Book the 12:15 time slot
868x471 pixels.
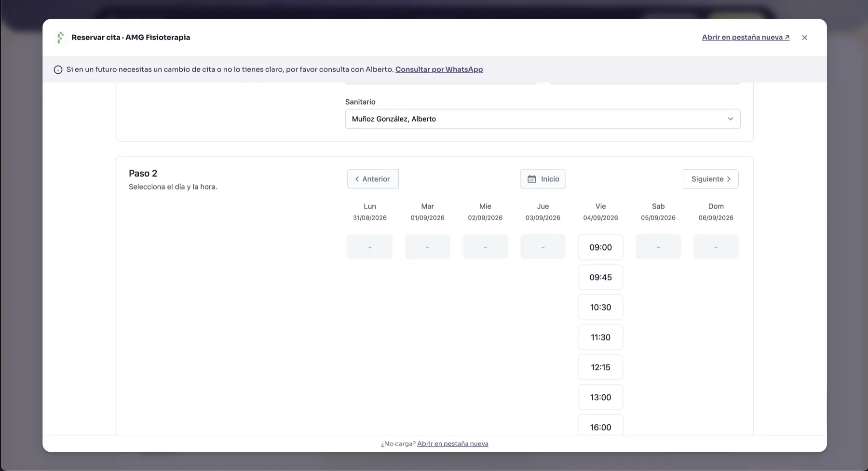click(600, 367)
